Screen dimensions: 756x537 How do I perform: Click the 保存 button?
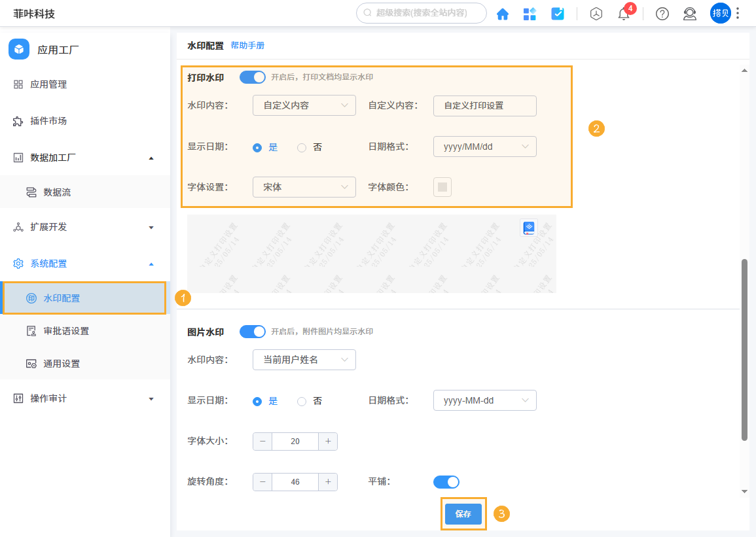pyautogui.click(x=463, y=514)
